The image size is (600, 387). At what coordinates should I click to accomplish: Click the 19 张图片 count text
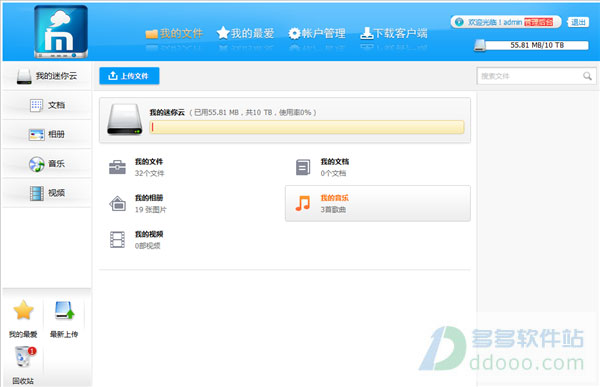(x=151, y=210)
